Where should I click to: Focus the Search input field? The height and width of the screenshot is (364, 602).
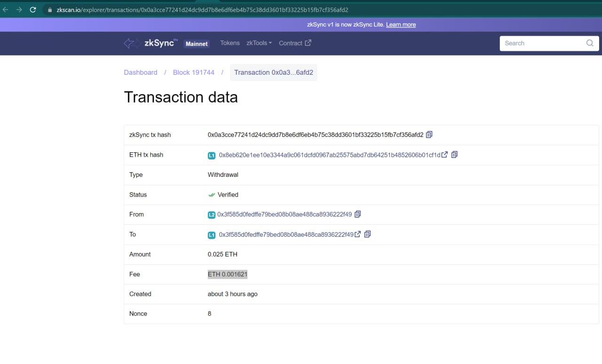[x=549, y=43]
